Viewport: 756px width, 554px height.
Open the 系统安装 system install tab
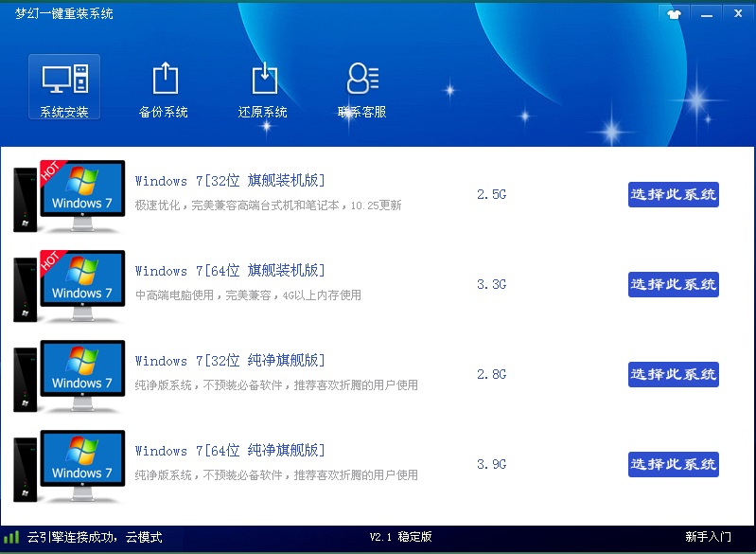pos(64,87)
